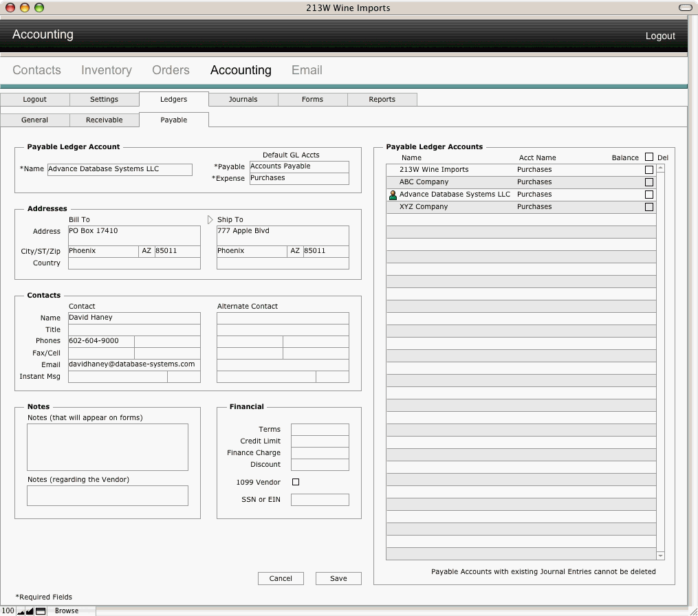
Task: Open the Expense default GL account field
Action: [x=299, y=179]
